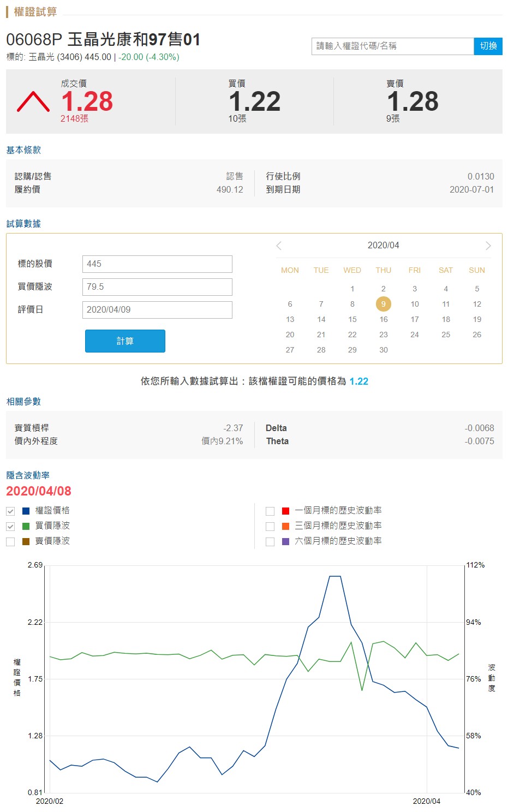Select April 24 in calendar
This screenshot has height=812, width=508.
click(x=415, y=335)
